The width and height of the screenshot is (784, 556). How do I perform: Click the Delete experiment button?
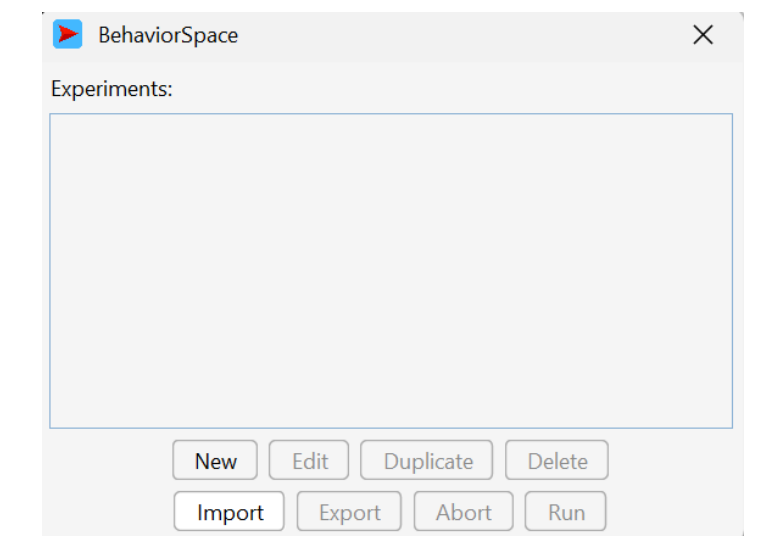[x=556, y=460]
